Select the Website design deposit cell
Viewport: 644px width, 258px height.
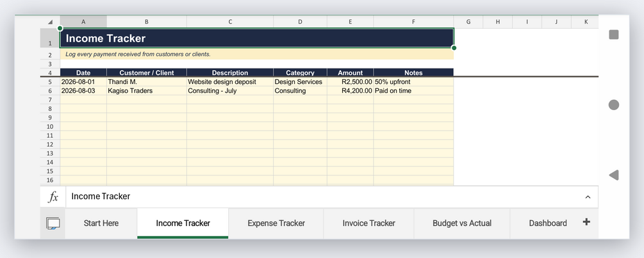(230, 82)
